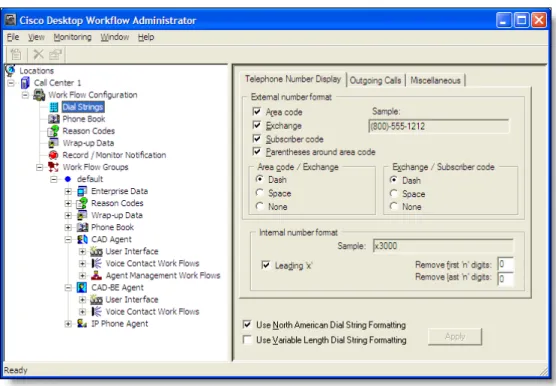This screenshot has width=556, height=386.
Task: Click the IP Phone Agent icon
Action: 82,324
